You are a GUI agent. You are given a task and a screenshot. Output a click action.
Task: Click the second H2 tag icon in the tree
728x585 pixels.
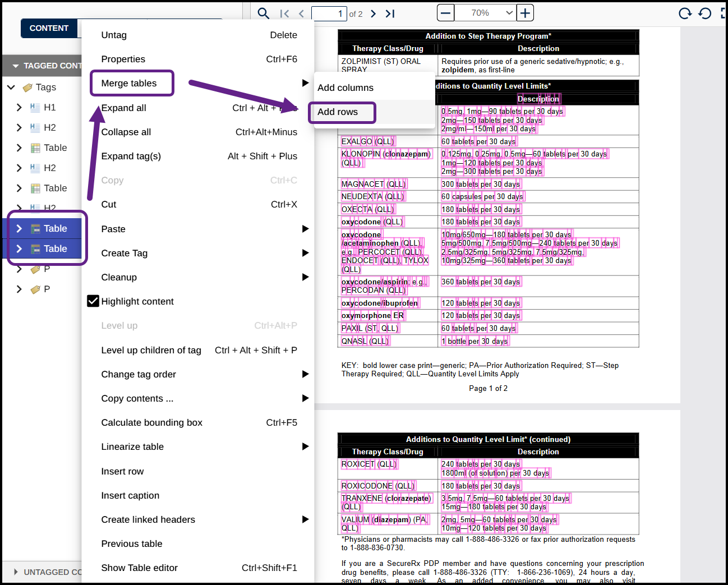pyautogui.click(x=35, y=168)
